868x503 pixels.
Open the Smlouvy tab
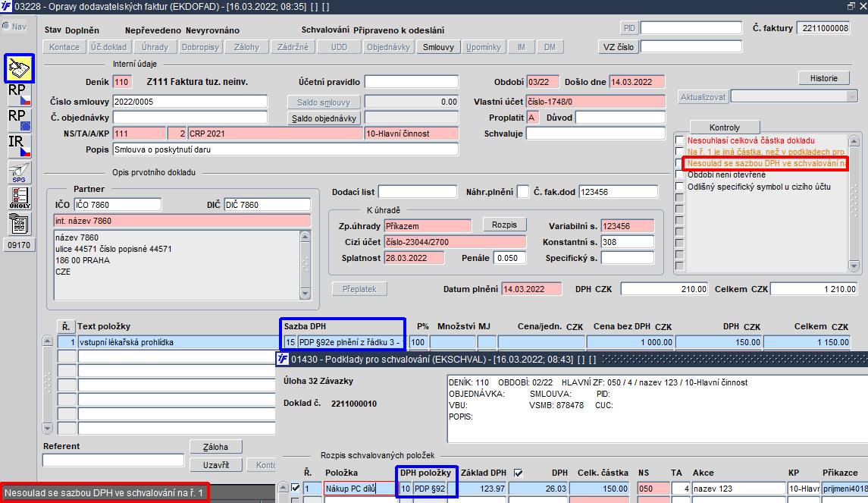(438, 47)
